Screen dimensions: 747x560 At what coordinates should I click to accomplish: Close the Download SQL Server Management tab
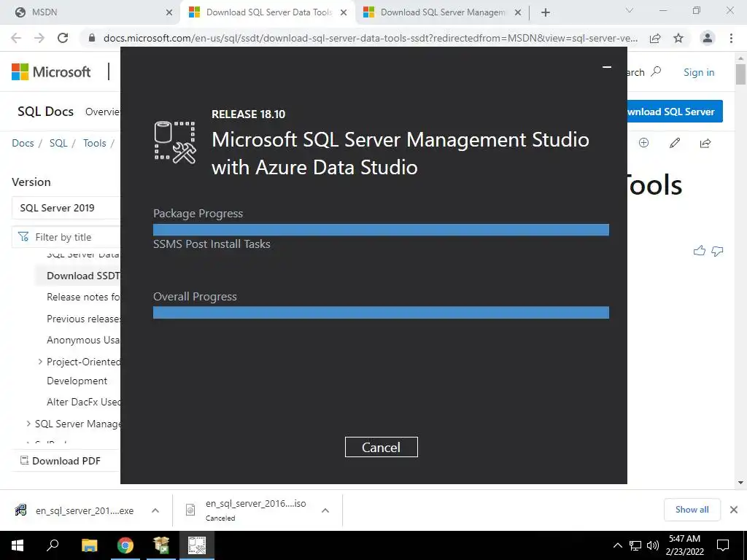(x=518, y=12)
